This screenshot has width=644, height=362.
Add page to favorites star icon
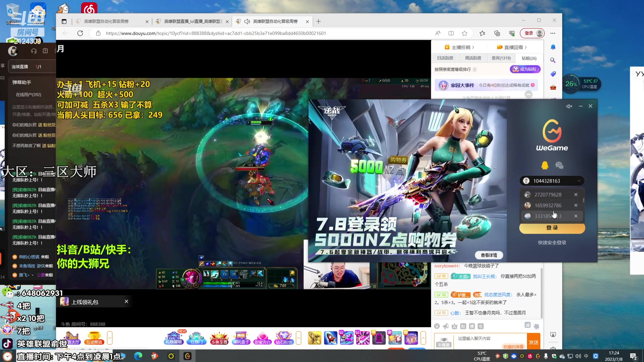click(465, 33)
